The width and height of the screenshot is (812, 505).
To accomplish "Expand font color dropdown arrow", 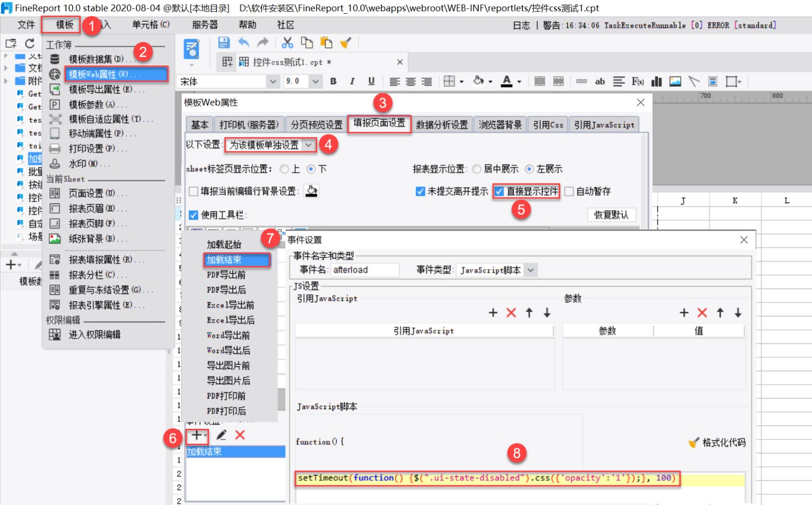I will click(519, 82).
